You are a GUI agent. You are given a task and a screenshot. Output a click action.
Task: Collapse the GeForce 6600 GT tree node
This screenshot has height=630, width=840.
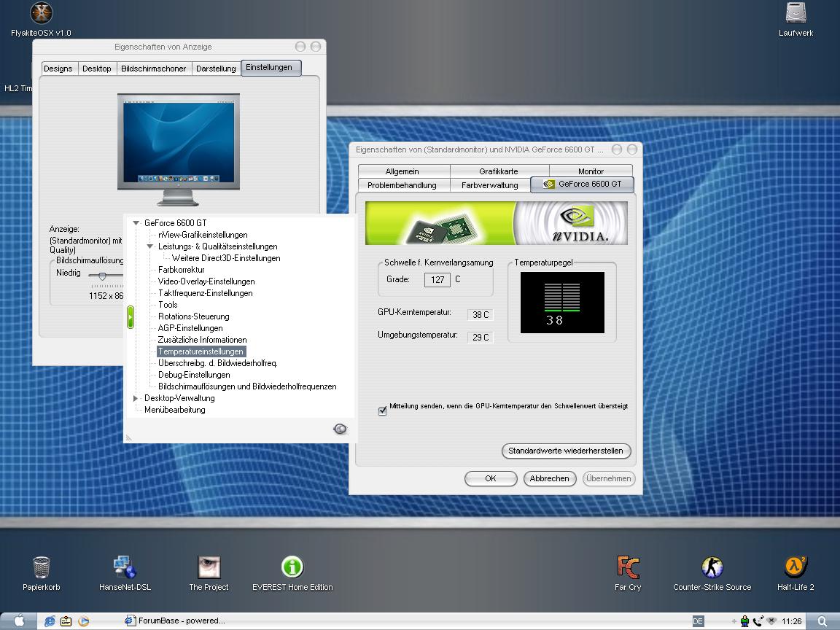coord(136,223)
